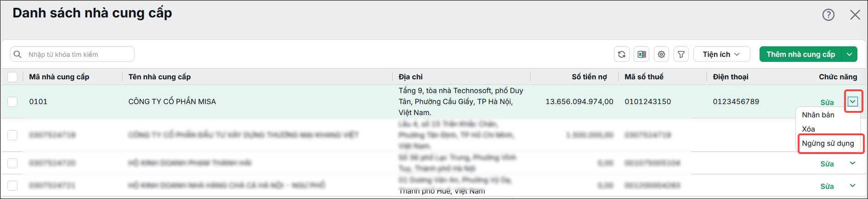Viewport: 868px width, 199px height.
Task: Collapse the MISA row function dropdown arrow
Action: click(x=853, y=101)
